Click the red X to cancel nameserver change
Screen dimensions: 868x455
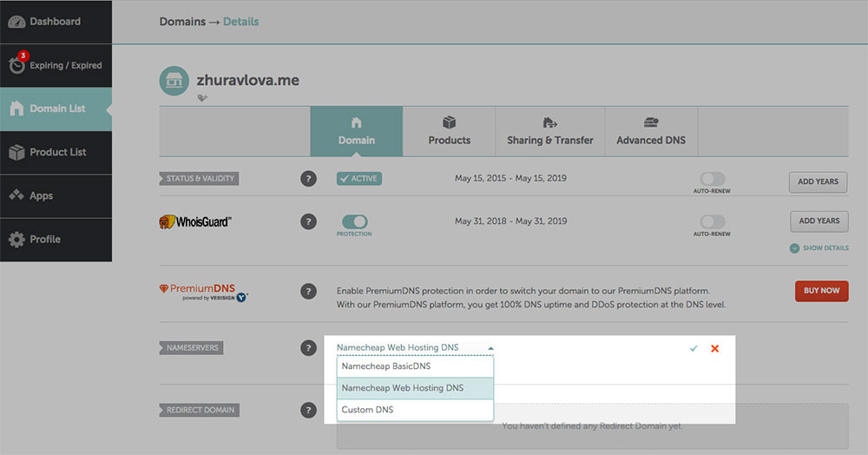click(x=714, y=348)
